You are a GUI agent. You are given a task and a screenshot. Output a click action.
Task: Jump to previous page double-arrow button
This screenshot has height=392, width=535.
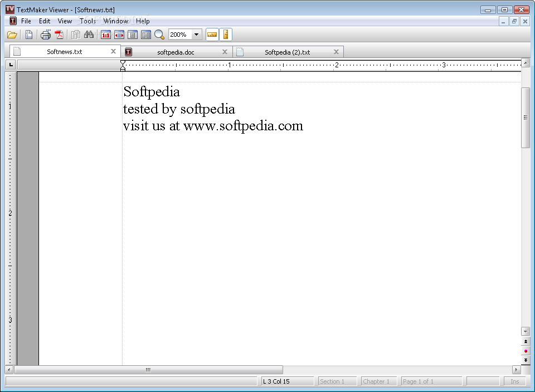526,341
